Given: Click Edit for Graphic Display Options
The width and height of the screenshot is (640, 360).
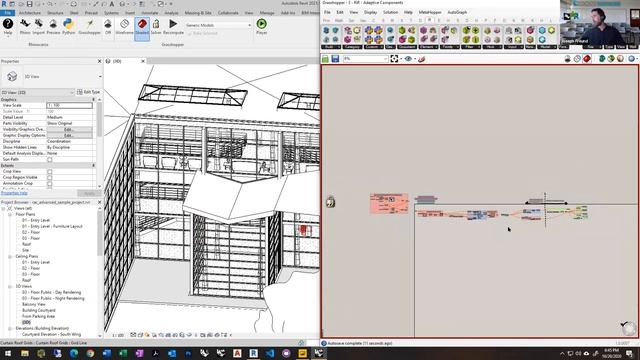Looking at the screenshot, I should point(69,135).
